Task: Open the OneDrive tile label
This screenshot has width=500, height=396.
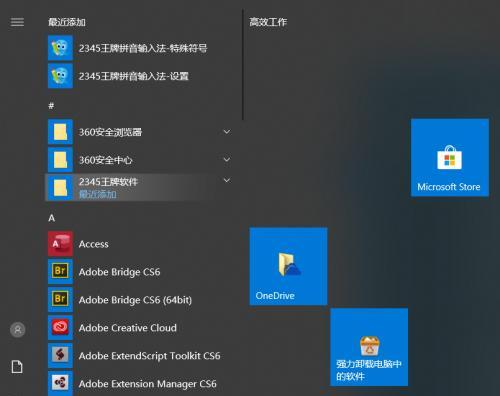Action: click(x=275, y=296)
